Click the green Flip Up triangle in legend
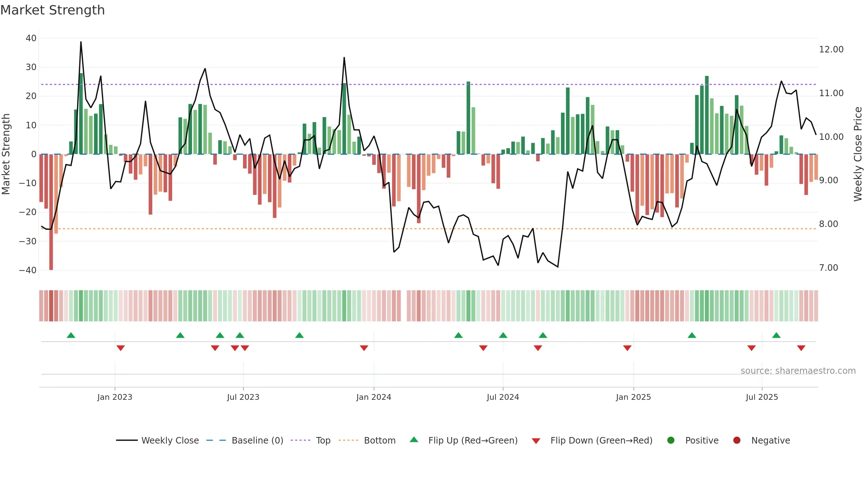Screen dimensions: 868x488 [x=414, y=440]
